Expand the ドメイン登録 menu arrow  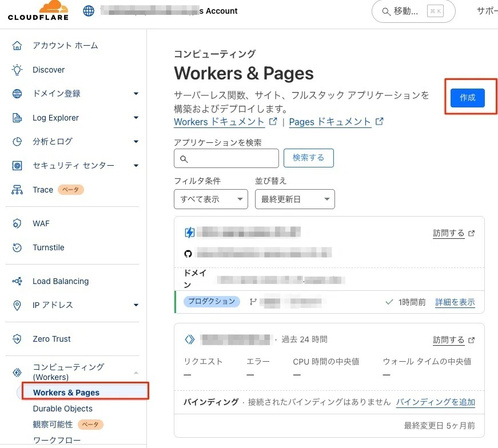pyautogui.click(x=136, y=94)
